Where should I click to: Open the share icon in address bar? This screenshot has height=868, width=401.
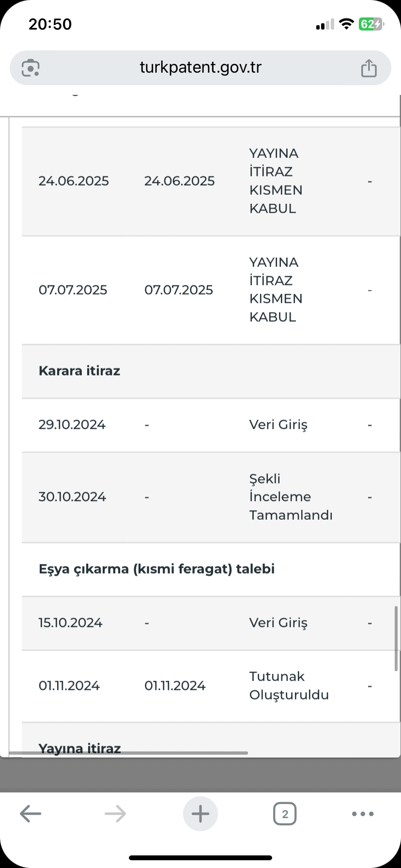click(369, 68)
